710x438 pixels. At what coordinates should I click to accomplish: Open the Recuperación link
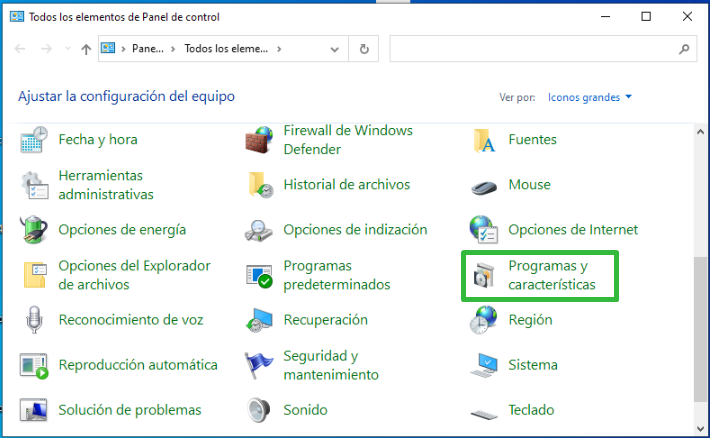(x=326, y=320)
